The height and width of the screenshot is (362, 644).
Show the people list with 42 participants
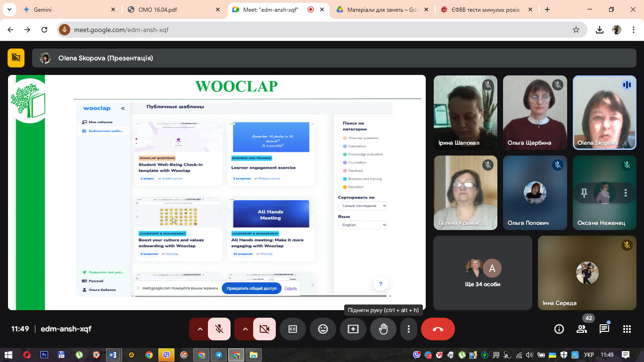click(x=582, y=329)
